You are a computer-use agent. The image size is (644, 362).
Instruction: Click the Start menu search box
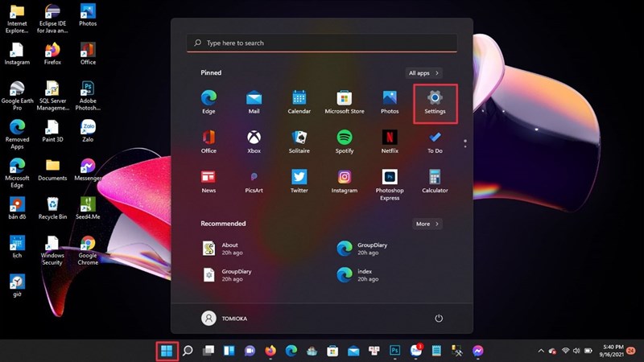[322, 43]
